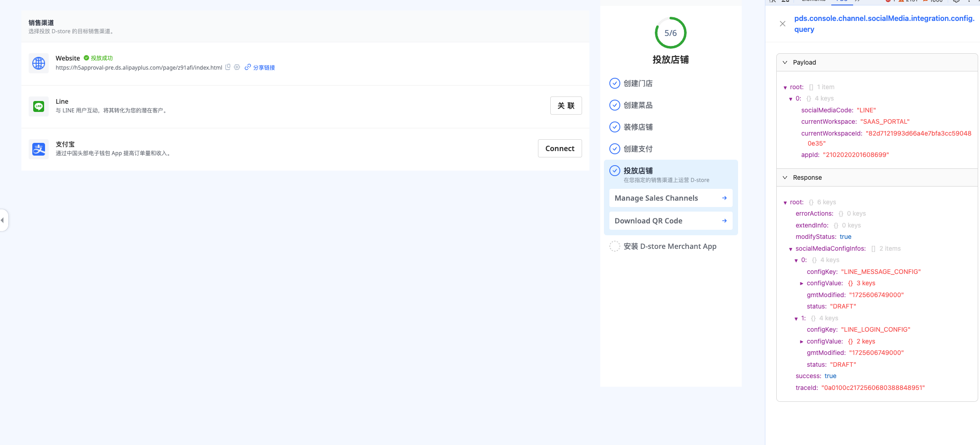This screenshot has width=980, height=445.
Task: Open the 创建支付 step
Action: [x=638, y=149]
